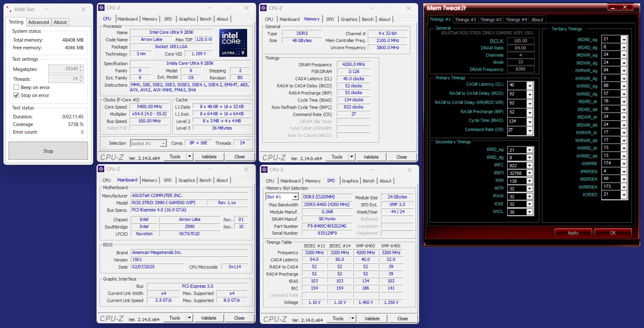Select the Bench tab in the CPU-Z Processor window
Image resolution: width=644 pixels, height=328 pixels.
(x=206, y=19)
